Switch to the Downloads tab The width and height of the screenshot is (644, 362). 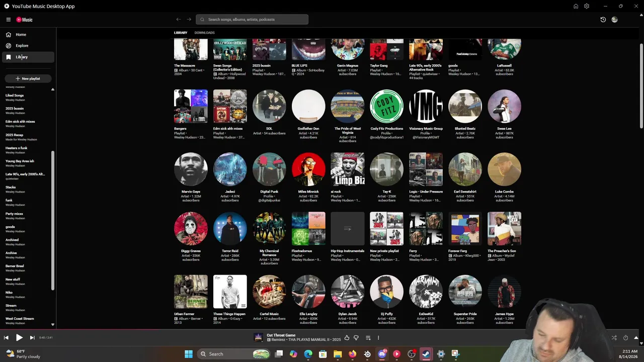pos(204,33)
